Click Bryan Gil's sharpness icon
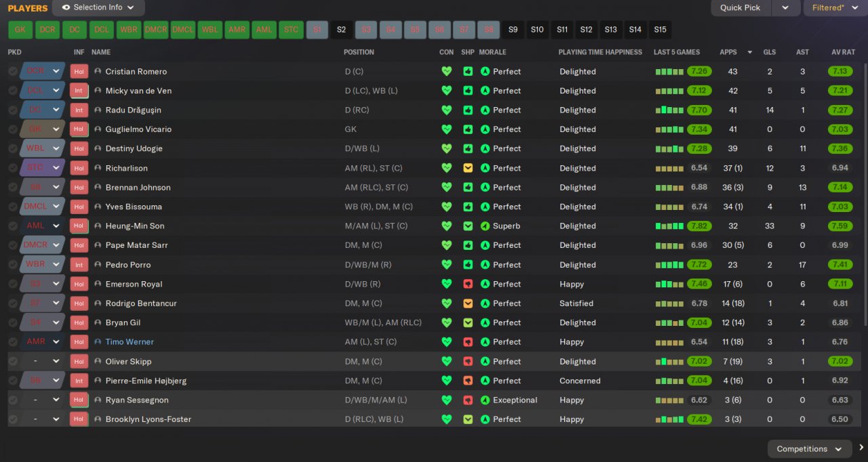 tap(468, 322)
